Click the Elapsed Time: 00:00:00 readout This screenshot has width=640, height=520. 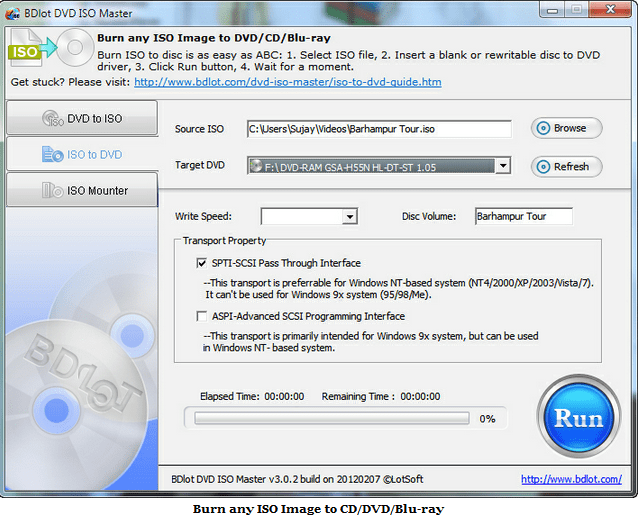click(252, 396)
